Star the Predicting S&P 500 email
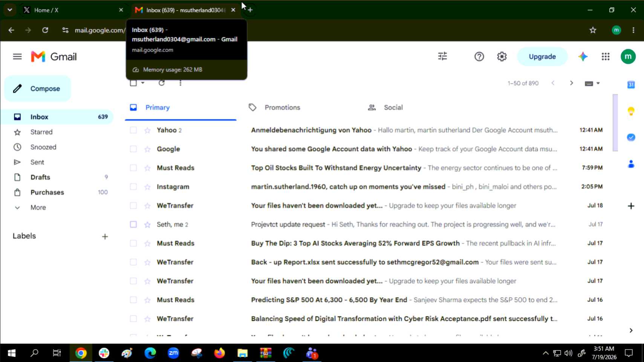This screenshot has width=644, height=362. (x=147, y=300)
